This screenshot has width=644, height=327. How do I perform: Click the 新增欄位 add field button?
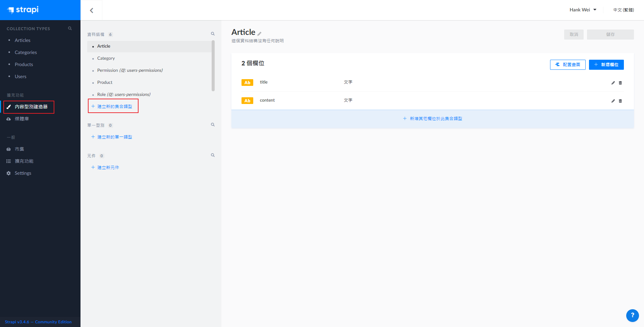pos(606,65)
